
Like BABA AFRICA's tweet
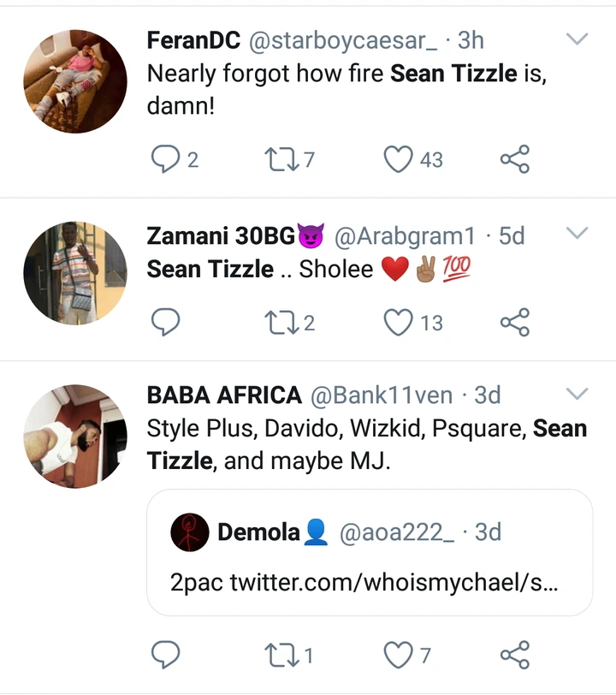398,656
